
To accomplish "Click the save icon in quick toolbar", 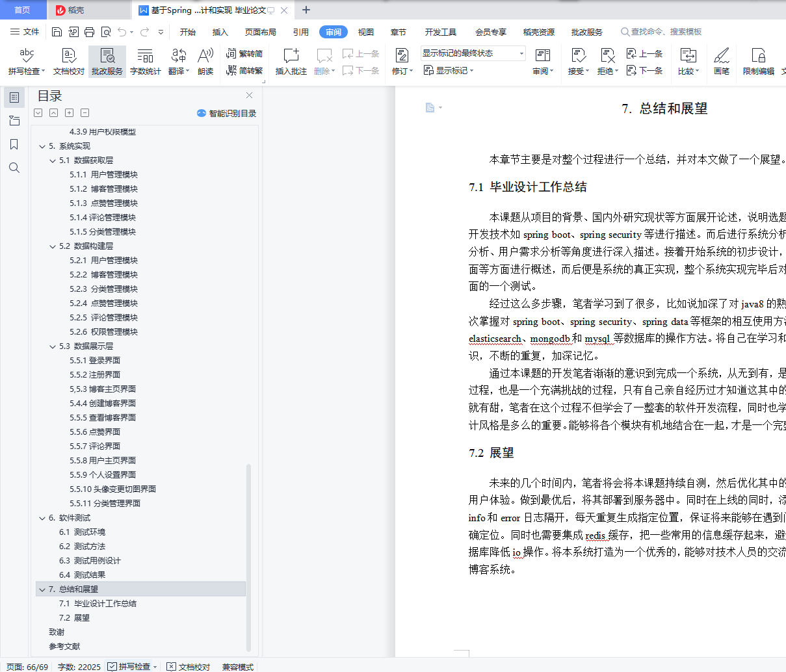I will click(x=57, y=32).
